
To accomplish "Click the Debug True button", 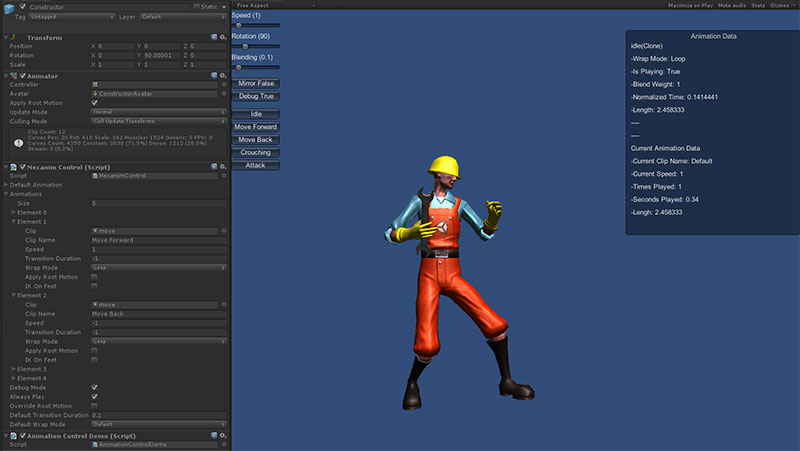I will 256,96.
